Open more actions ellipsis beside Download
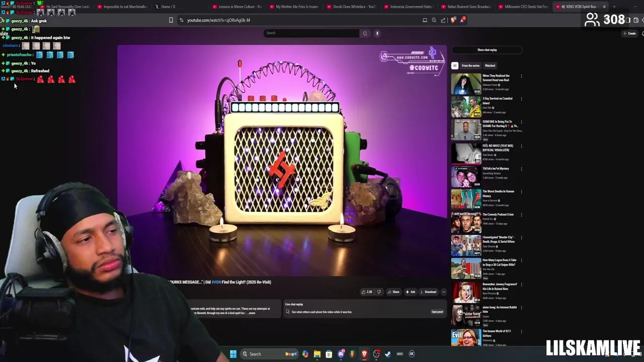The height and width of the screenshot is (362, 644). click(443, 292)
